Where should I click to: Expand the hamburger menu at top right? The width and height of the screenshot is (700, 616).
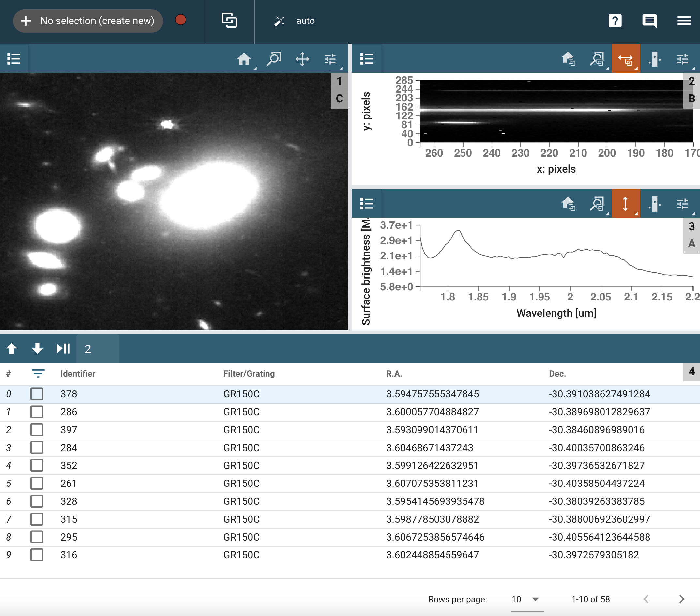[x=684, y=21]
